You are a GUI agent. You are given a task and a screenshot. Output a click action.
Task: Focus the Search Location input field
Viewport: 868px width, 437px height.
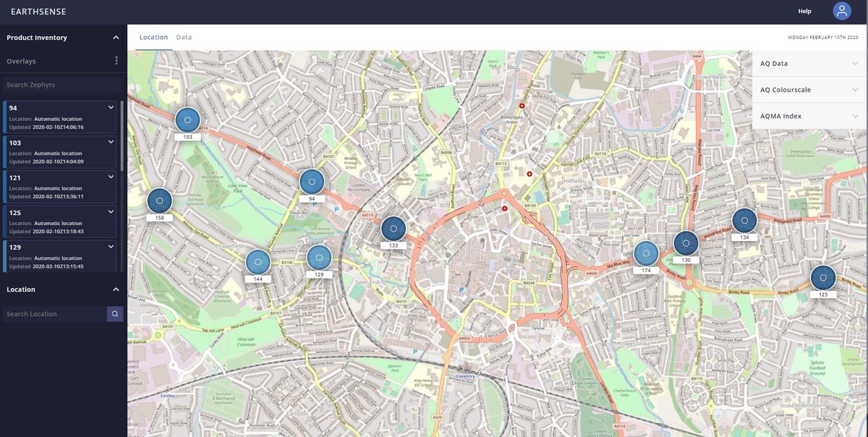tap(55, 314)
